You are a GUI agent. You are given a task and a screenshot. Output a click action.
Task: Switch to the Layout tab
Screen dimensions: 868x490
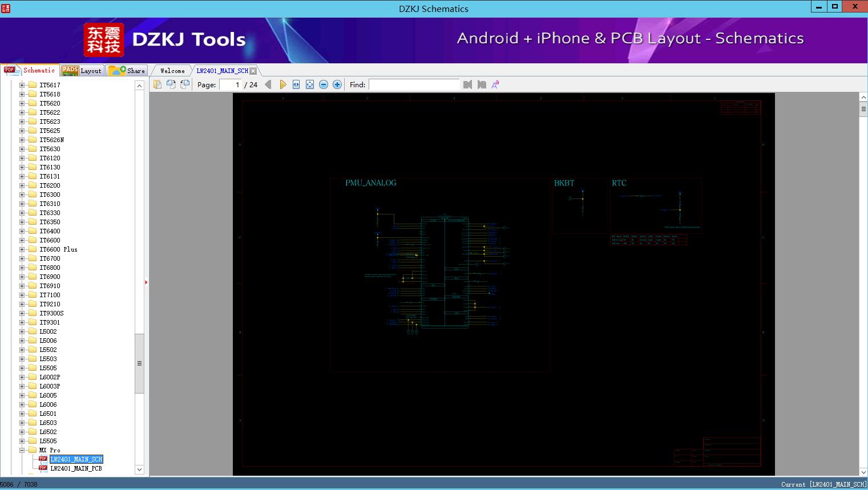point(82,71)
